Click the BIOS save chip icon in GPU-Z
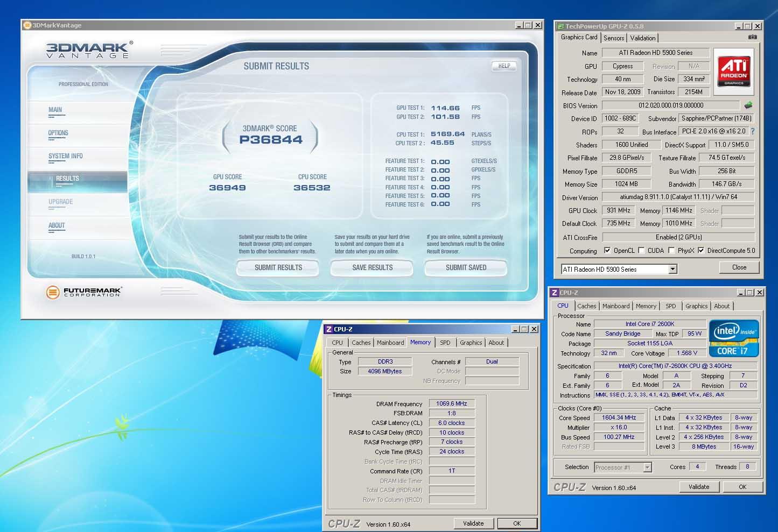Viewport: 778px width, 532px height. click(748, 105)
